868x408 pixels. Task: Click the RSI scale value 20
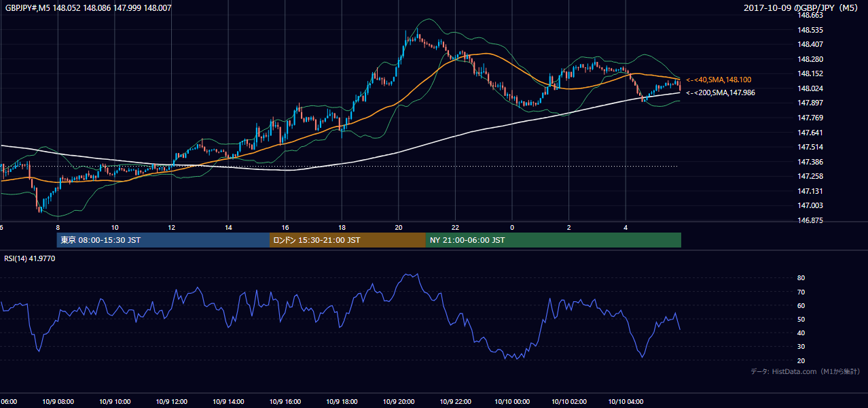801,360
